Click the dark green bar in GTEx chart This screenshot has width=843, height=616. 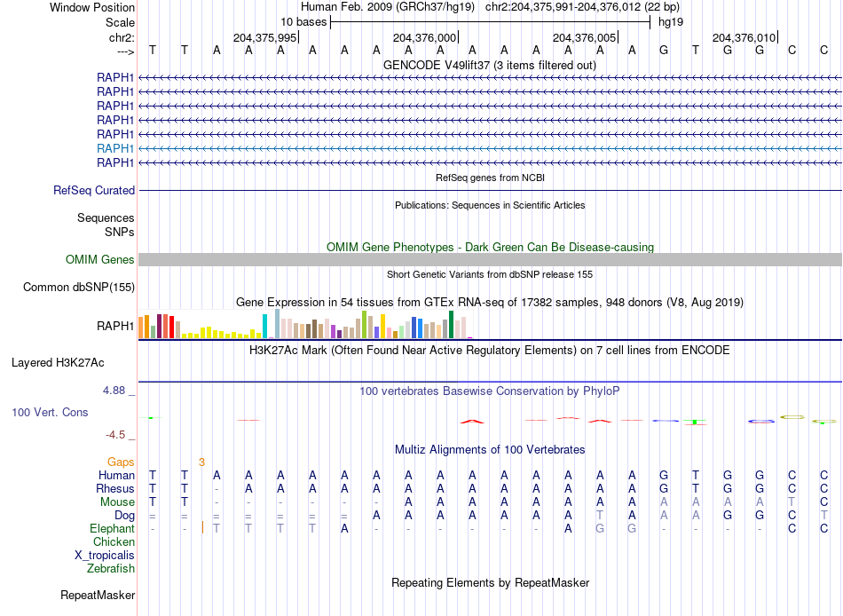click(451, 324)
